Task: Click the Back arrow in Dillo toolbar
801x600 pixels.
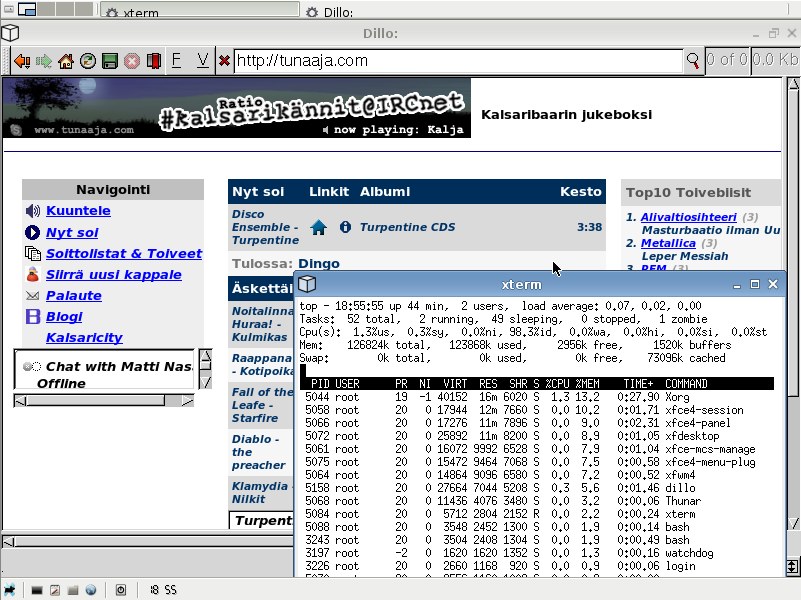Action: pos(21,61)
